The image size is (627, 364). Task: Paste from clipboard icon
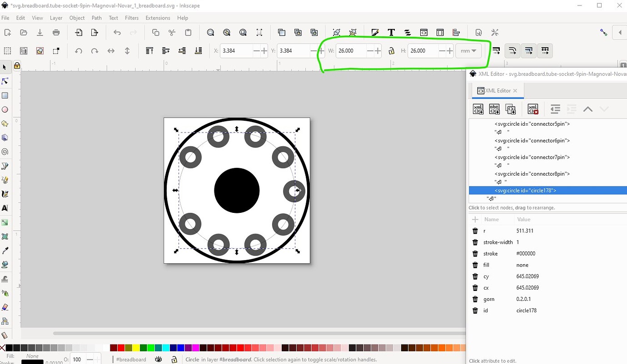click(x=188, y=32)
